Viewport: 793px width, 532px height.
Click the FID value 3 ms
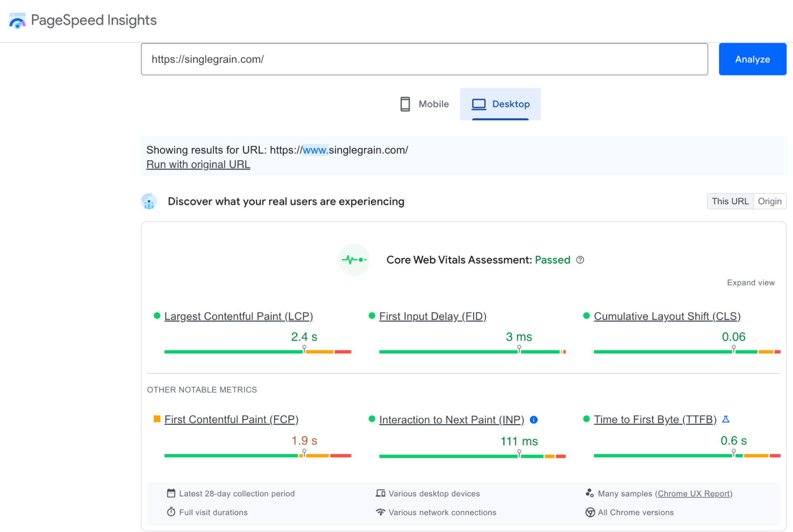tap(519, 337)
